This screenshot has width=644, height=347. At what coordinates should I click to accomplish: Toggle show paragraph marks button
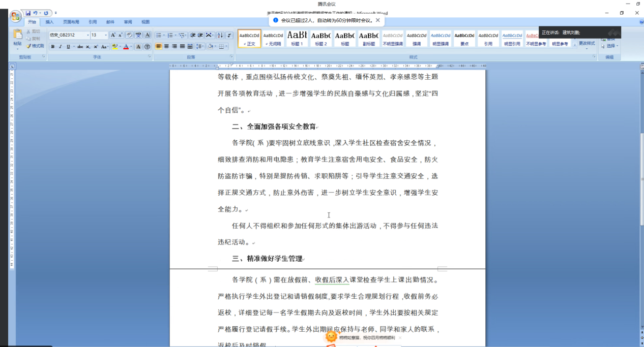(229, 36)
